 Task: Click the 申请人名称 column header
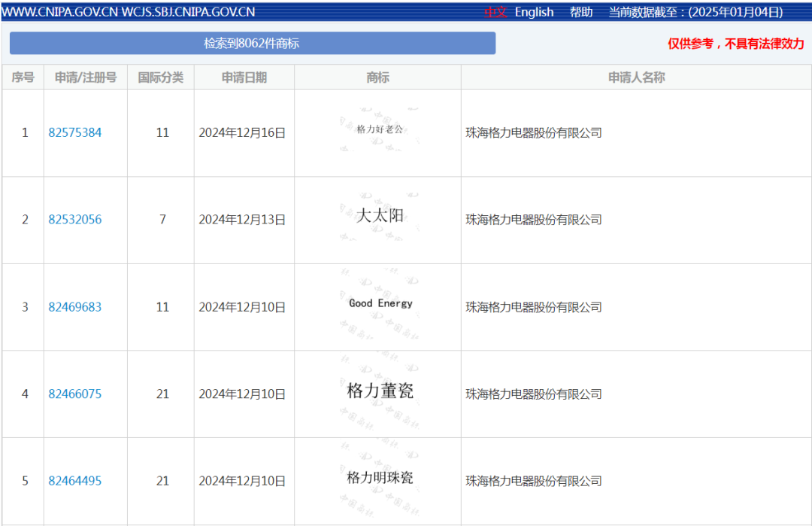[x=636, y=78]
